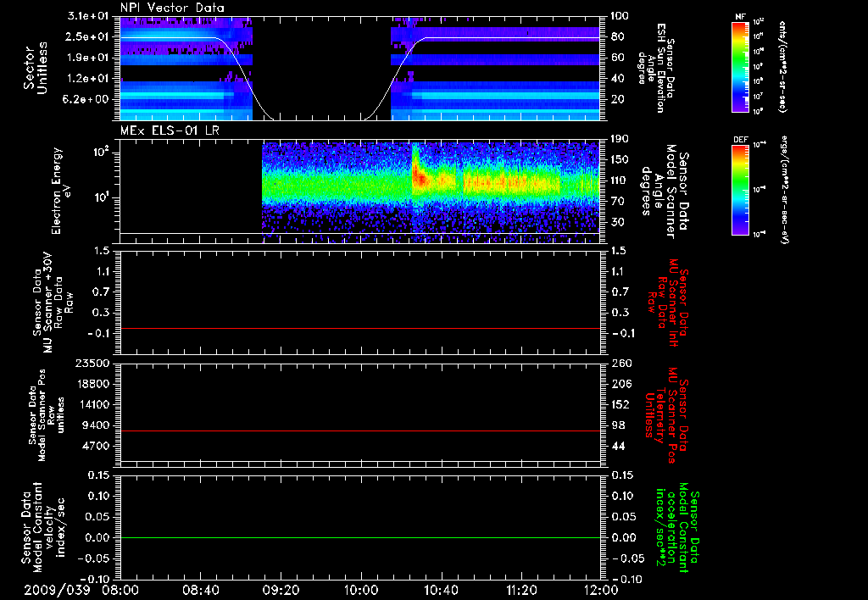Image resolution: width=868 pixels, height=600 pixels.
Task: Click the "80" sun elevation tick value
Action: [617, 36]
